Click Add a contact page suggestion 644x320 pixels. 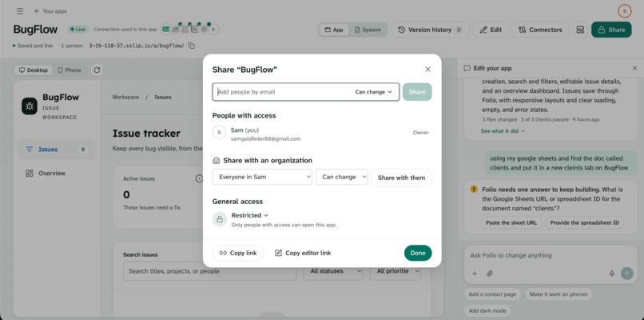492,294
